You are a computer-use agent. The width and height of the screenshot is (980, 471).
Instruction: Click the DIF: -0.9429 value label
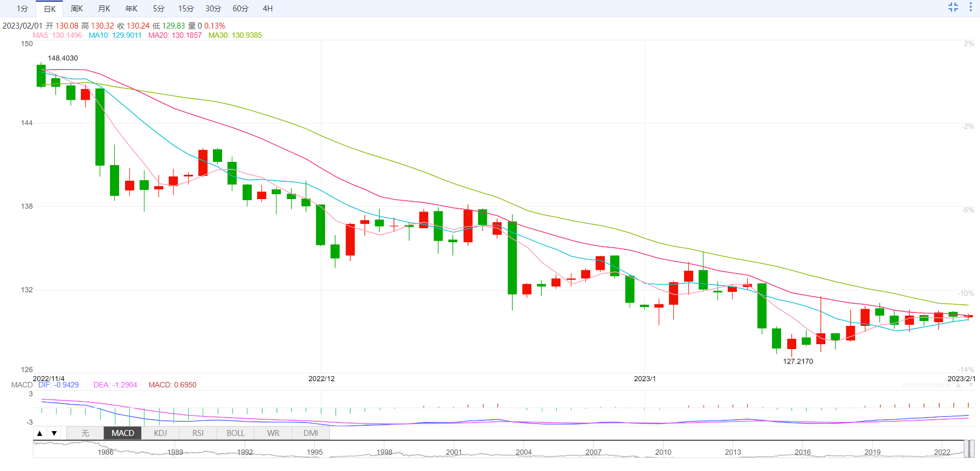(x=58, y=385)
